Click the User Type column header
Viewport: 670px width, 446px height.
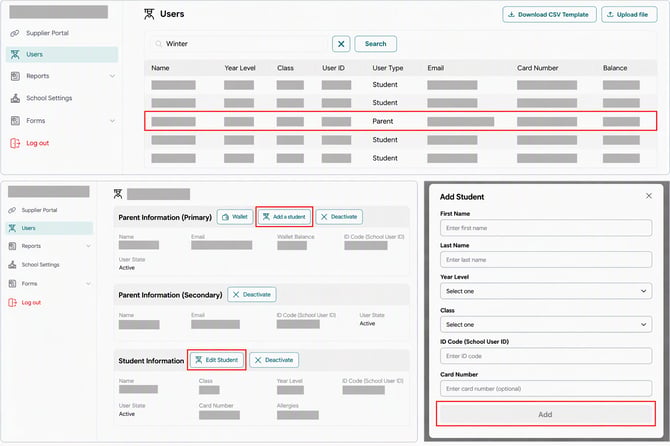(x=388, y=68)
